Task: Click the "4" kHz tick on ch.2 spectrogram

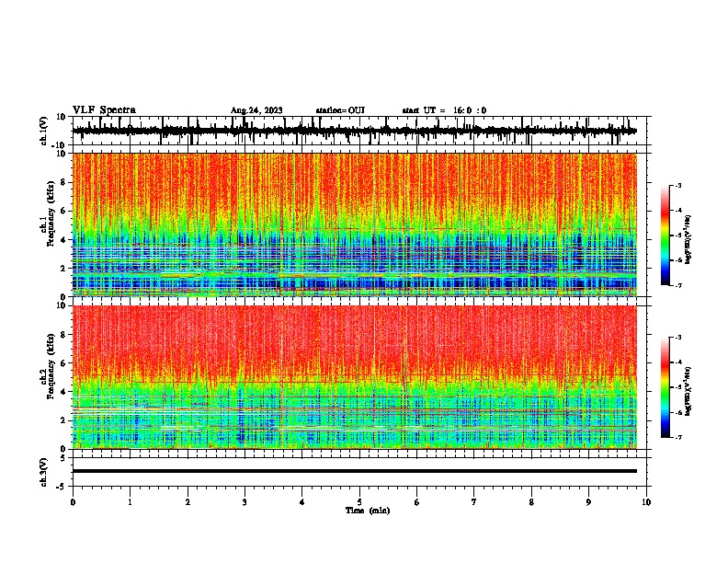Action: pos(63,392)
